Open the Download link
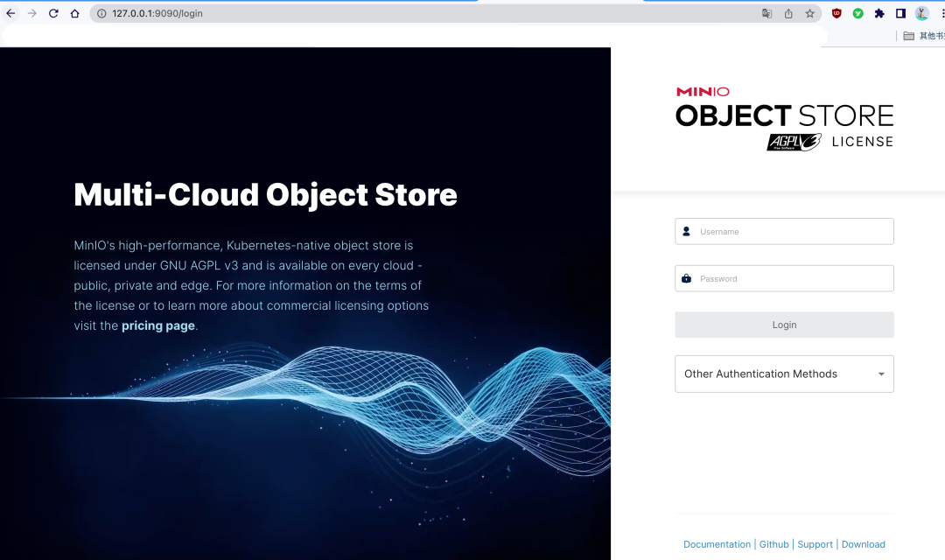 [863, 544]
